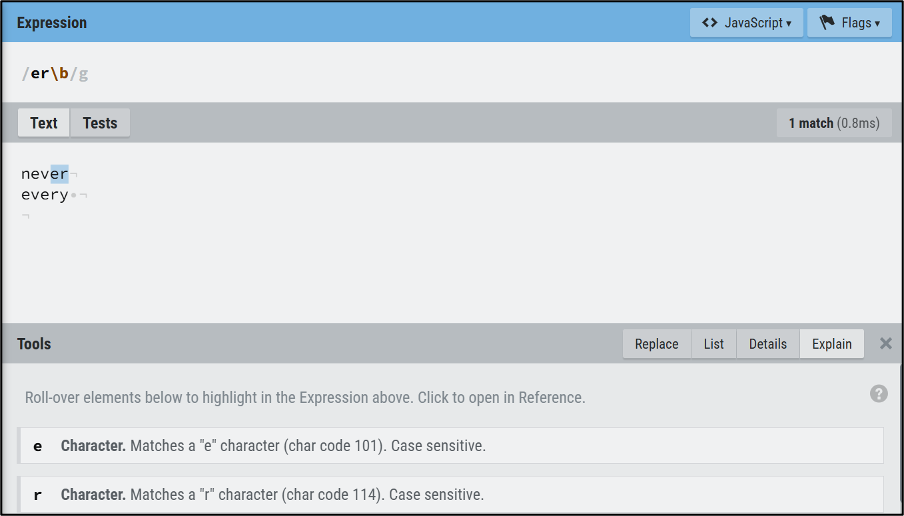This screenshot has width=904, height=516.
Task: Open the JavaScript engine dropdown
Action: coord(746,23)
